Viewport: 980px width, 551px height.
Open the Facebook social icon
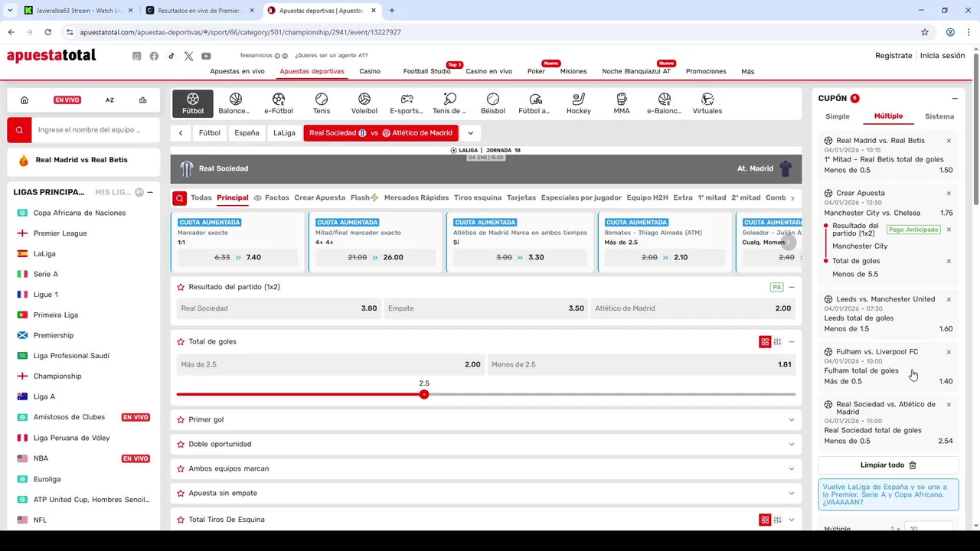point(154,56)
